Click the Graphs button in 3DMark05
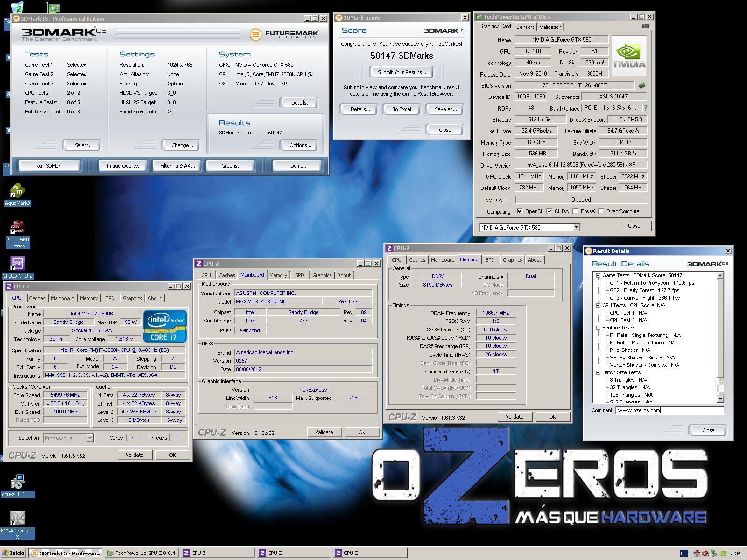This screenshot has width=747, height=560. pyautogui.click(x=231, y=166)
